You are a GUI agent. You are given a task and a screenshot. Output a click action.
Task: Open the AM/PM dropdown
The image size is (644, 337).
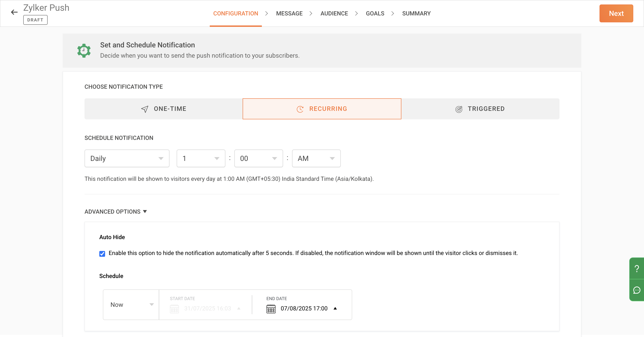click(316, 158)
